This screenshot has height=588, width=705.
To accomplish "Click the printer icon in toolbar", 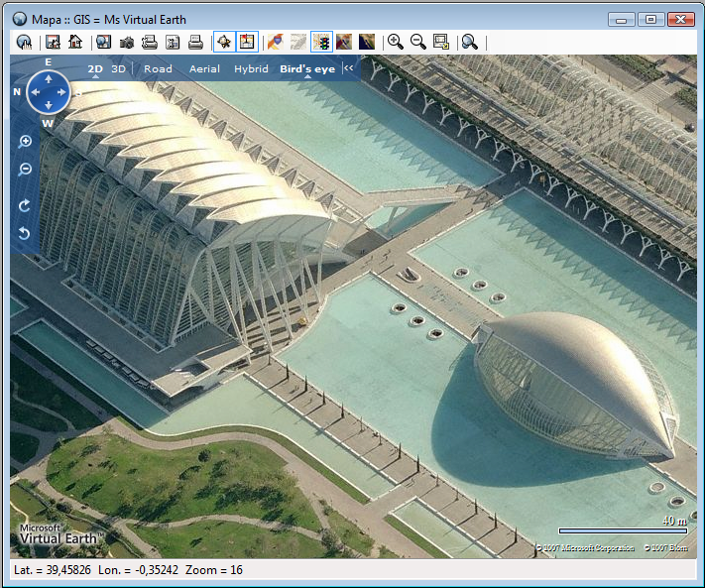I will (x=196, y=42).
